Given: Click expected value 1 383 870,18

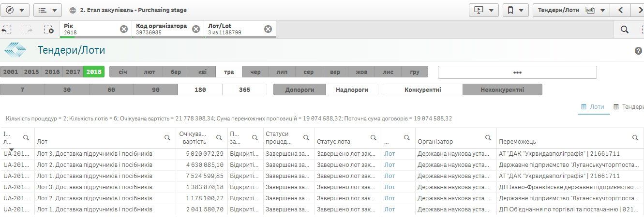Looking at the screenshot, I should click(205, 187).
